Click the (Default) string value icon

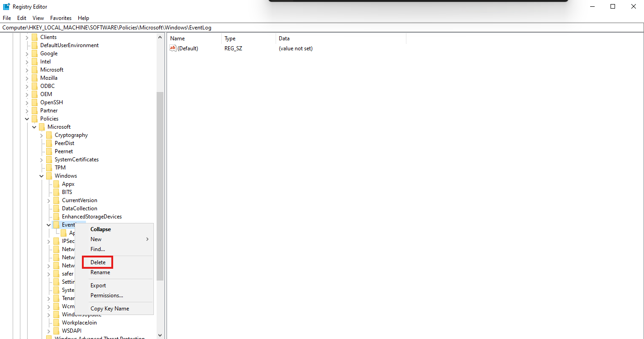(x=173, y=48)
